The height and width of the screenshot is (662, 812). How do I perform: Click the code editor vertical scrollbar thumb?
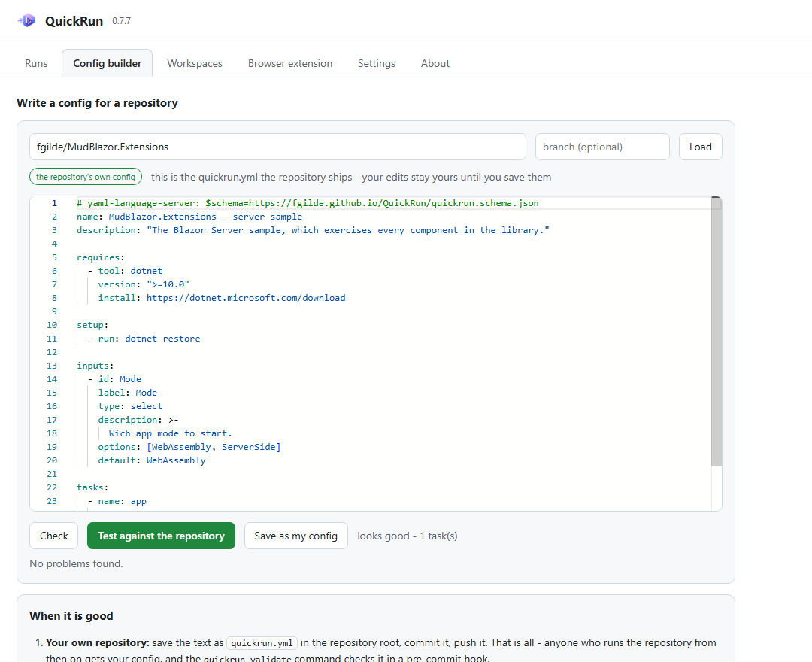(x=717, y=332)
